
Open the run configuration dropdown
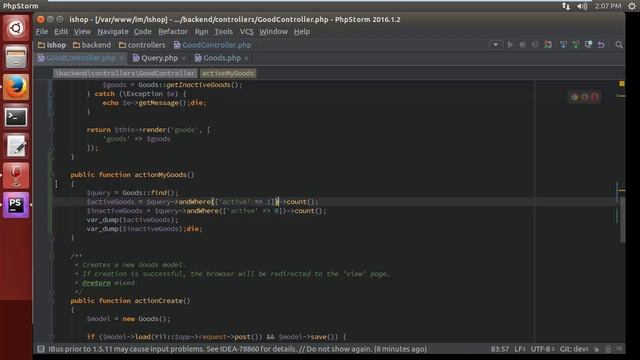coord(495,44)
